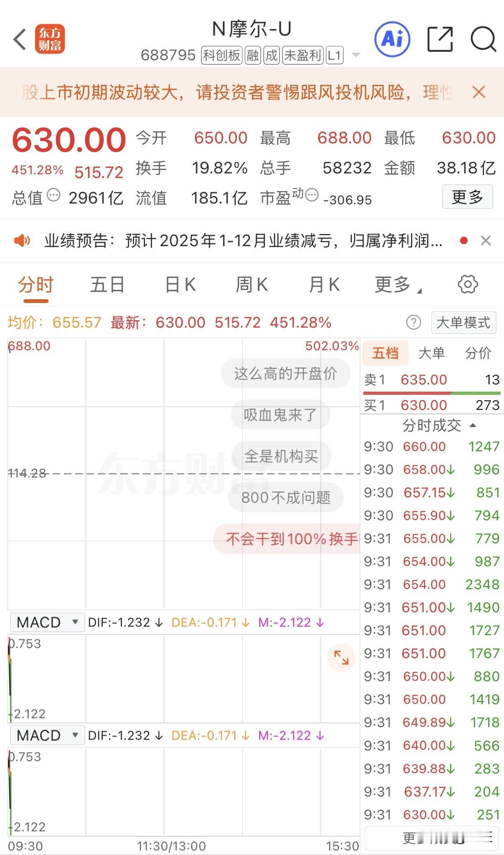Open the 业绩预告 announcement text
This screenshot has width=504, height=855.
point(243,241)
